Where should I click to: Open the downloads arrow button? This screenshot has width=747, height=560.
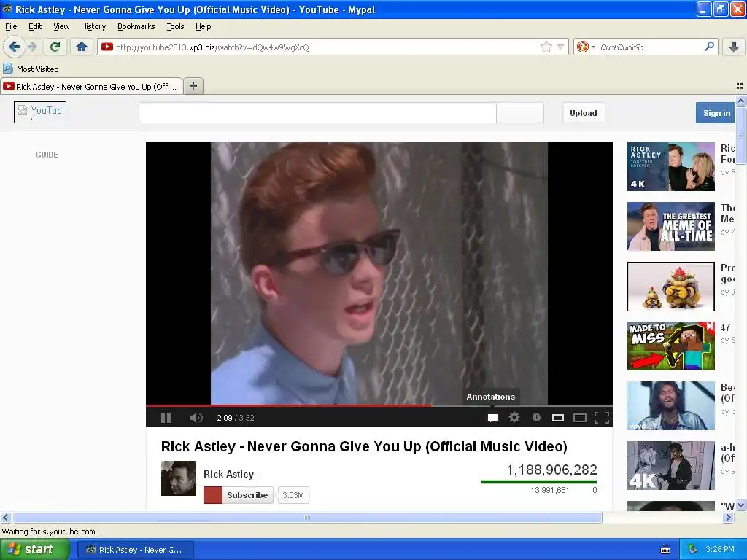coord(734,47)
